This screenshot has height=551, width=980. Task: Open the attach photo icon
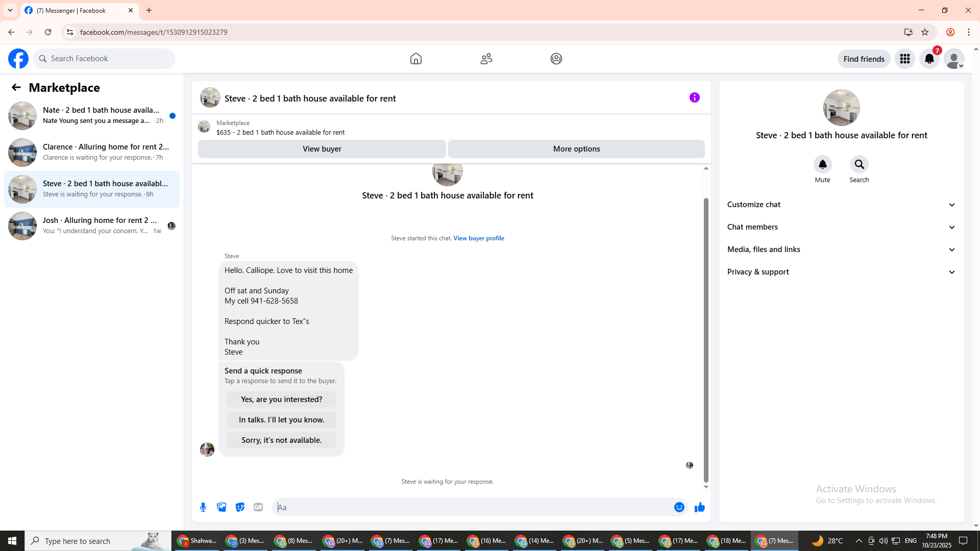point(222,507)
